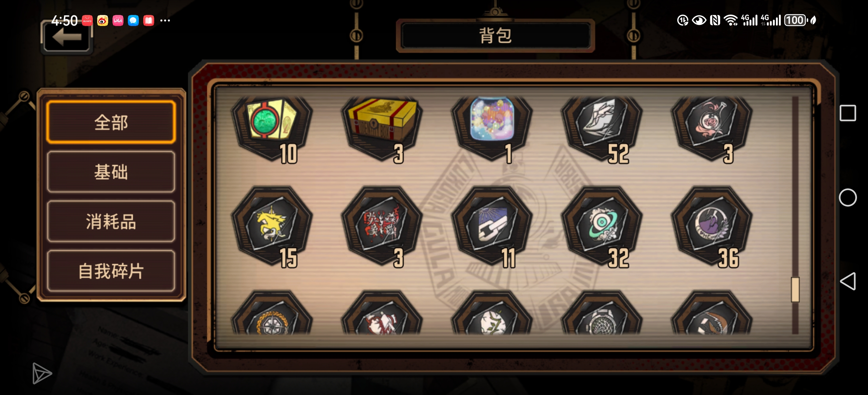Select the pink rose shard with count 3
The width and height of the screenshot is (868, 395).
(x=712, y=128)
